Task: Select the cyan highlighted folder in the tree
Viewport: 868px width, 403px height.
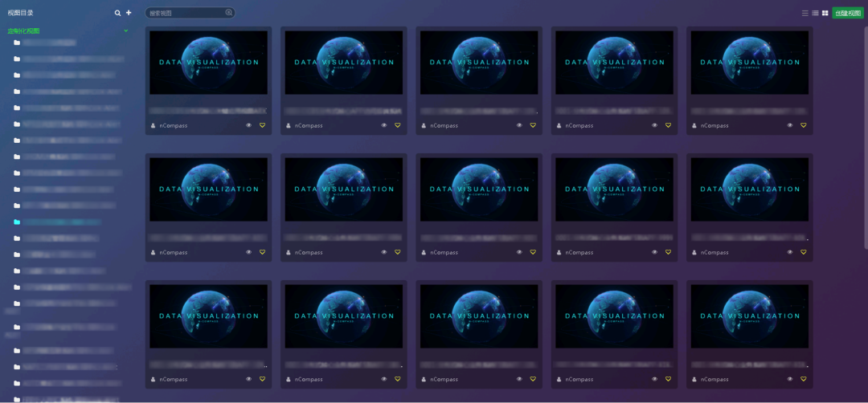Action: [58, 222]
